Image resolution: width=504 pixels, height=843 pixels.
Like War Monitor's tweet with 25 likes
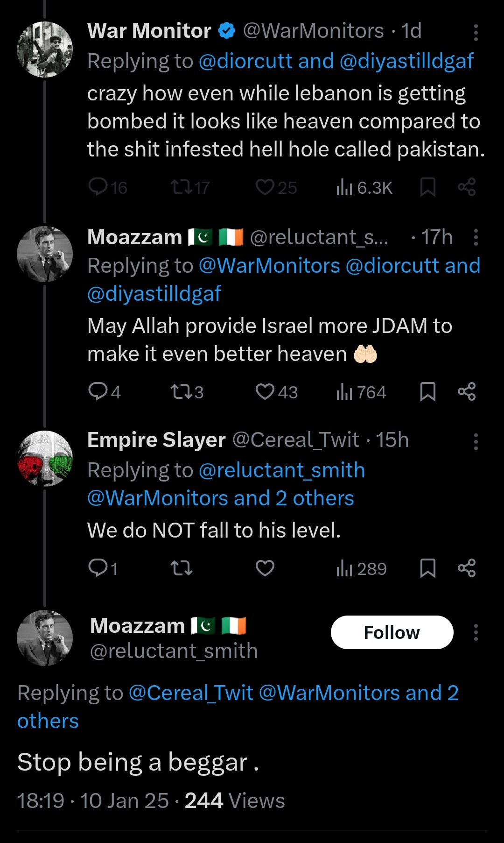coord(265,187)
